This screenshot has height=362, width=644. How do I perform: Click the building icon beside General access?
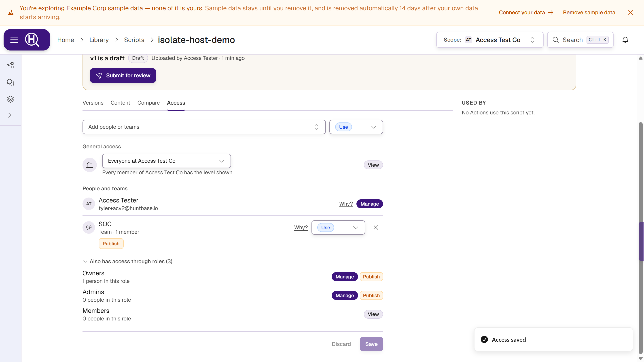click(x=89, y=165)
